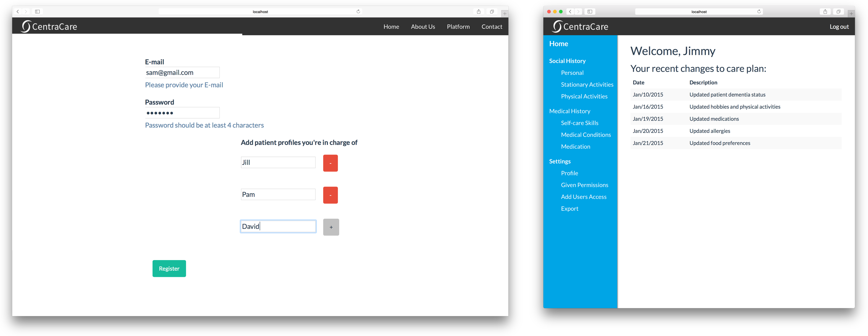Click share icon in right browser window
The image size is (868, 336).
click(825, 12)
